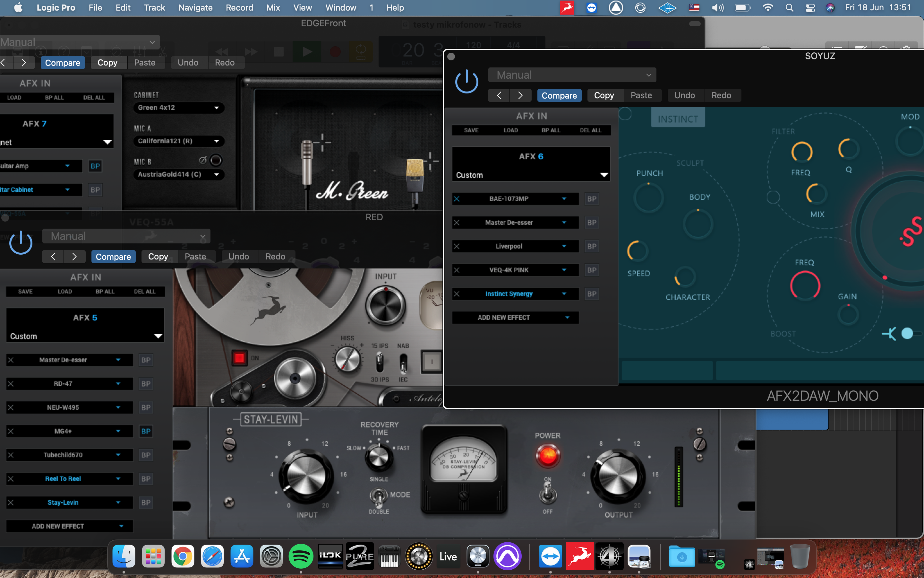Open Spotlight search in menu bar
Screen dimensions: 924x578
click(790, 8)
